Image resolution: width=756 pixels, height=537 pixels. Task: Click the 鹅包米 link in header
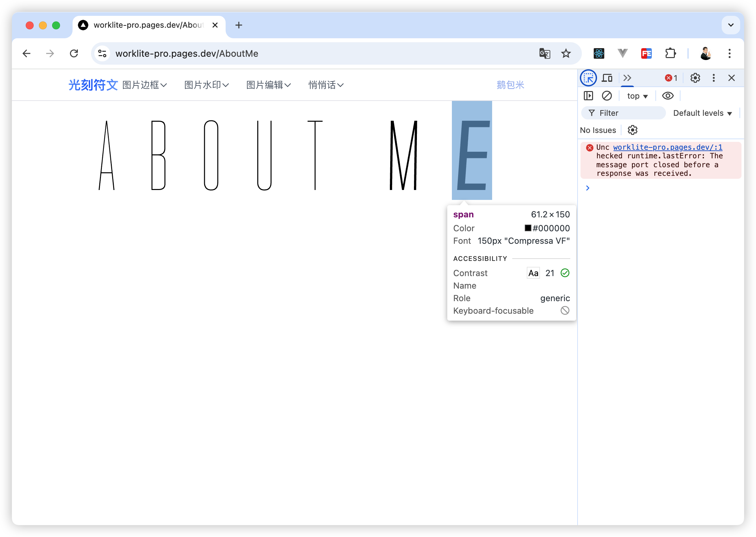(x=510, y=85)
